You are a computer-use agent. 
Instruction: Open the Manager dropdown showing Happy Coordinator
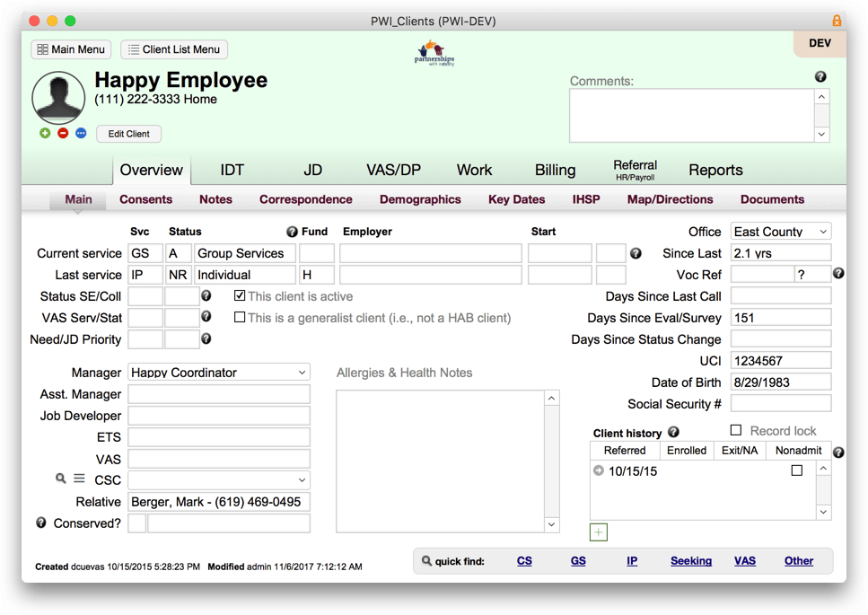click(x=218, y=372)
